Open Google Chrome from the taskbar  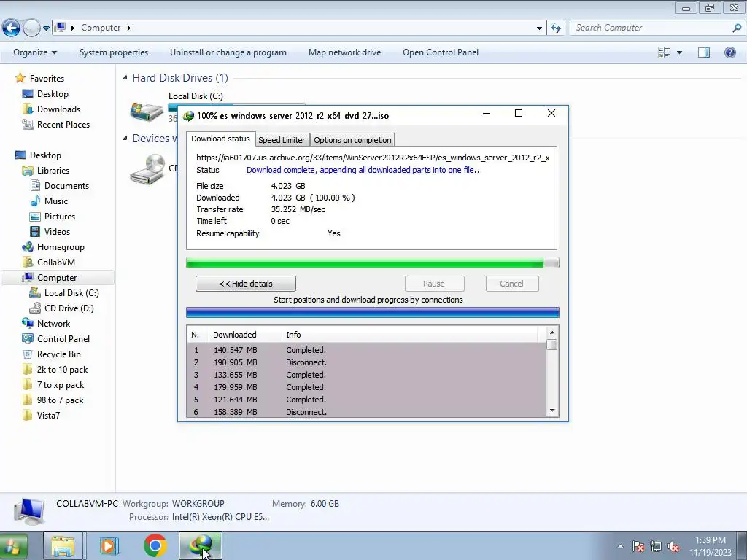click(155, 546)
